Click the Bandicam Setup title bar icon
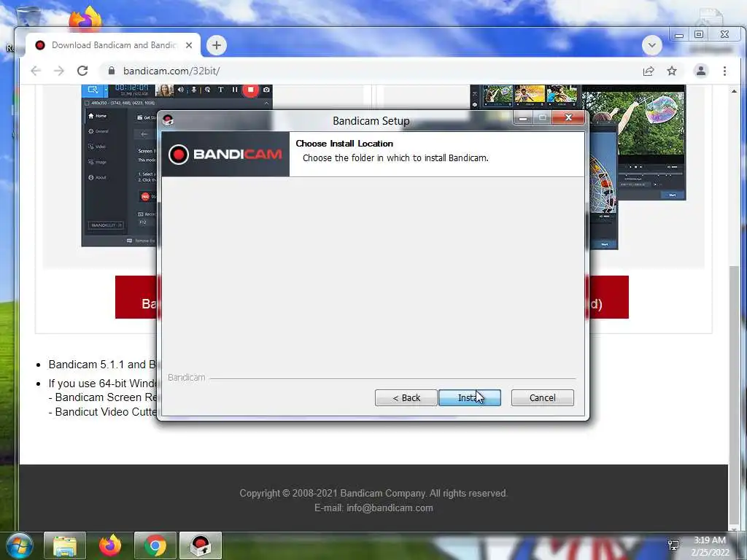Viewport: 747px width, 560px height. [168, 120]
